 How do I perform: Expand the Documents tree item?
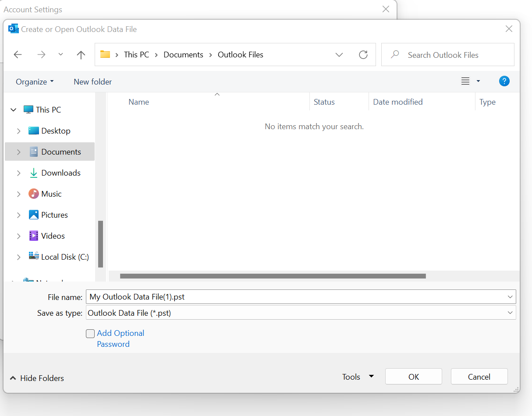pyautogui.click(x=18, y=152)
